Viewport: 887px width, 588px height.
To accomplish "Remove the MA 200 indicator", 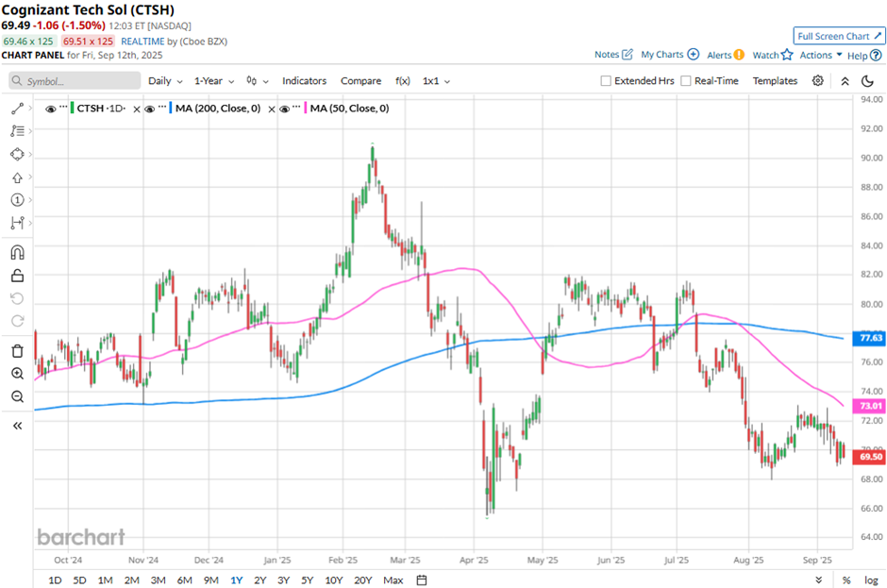I will 272,109.
